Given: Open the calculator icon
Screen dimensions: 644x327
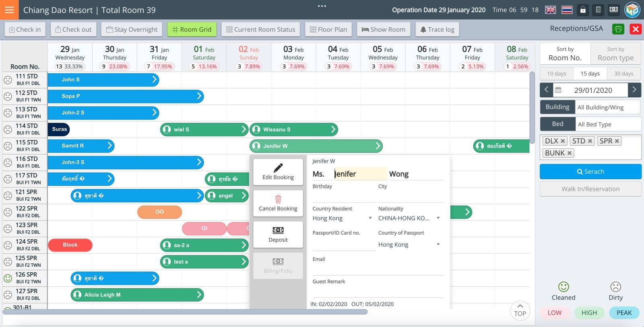Looking at the screenshot, I should [598, 10].
